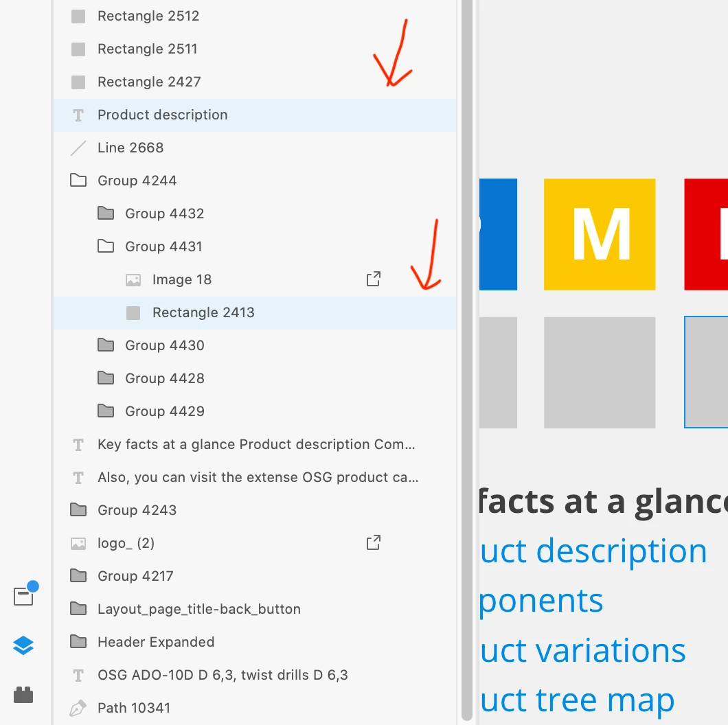This screenshot has height=725, width=728.
Task: Select the Product description layer name
Action: coord(163,115)
